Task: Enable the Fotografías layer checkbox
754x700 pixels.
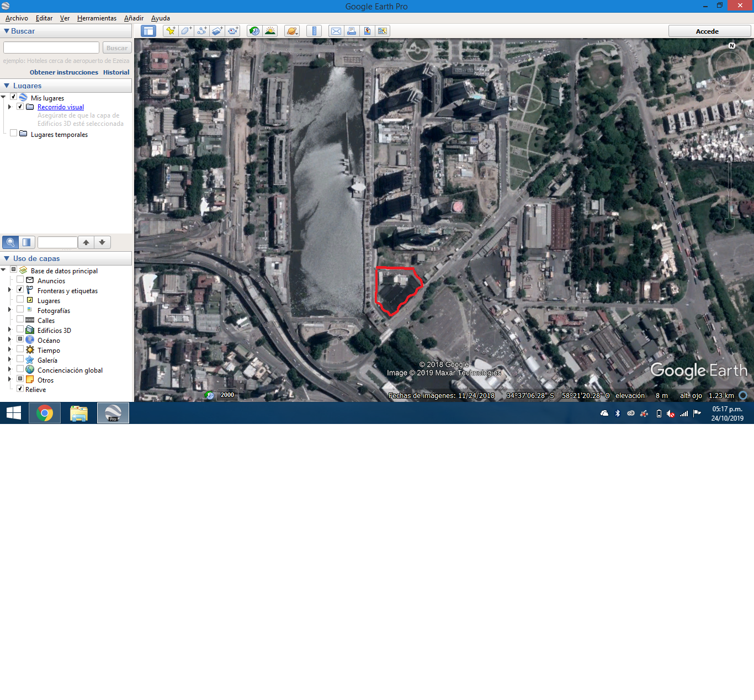Action: [x=20, y=309]
